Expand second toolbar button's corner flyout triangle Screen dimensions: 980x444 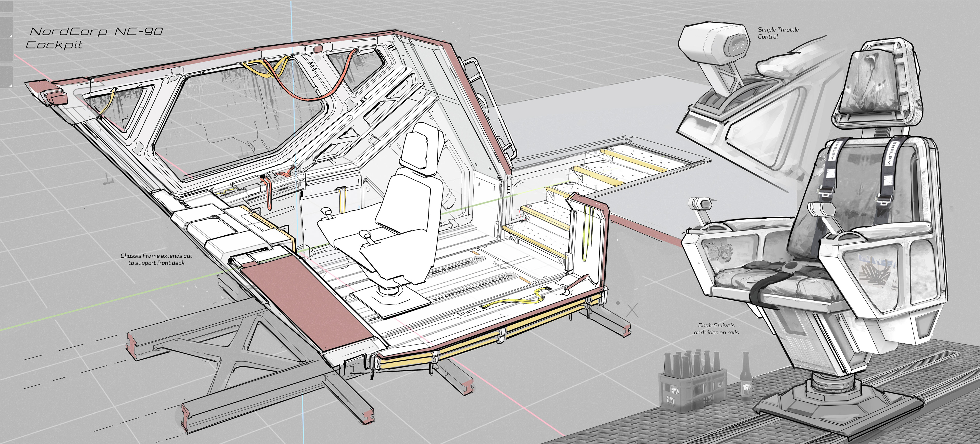11,36
